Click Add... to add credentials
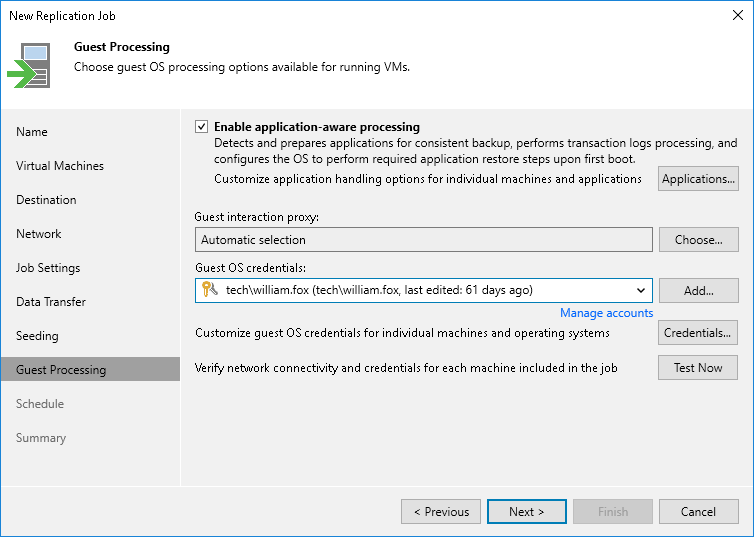The width and height of the screenshot is (754, 537). [x=698, y=291]
